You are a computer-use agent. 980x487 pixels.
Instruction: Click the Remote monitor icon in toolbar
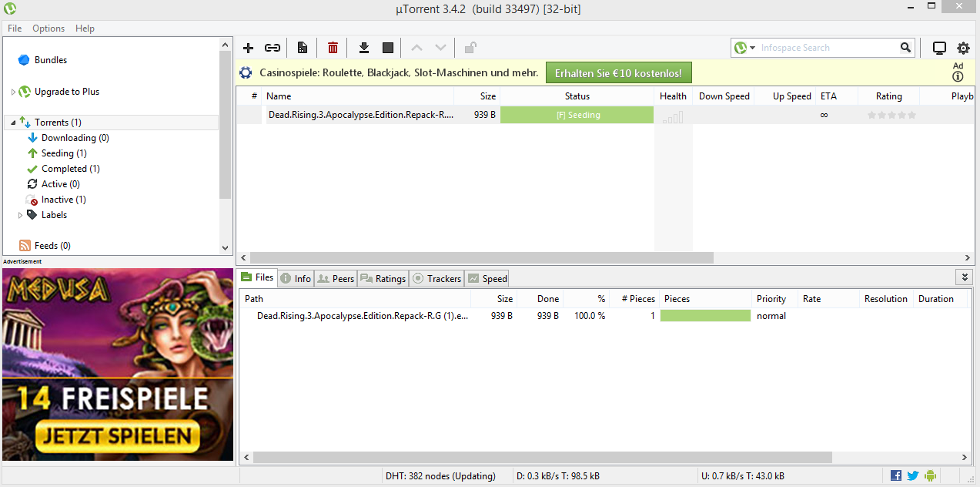939,48
